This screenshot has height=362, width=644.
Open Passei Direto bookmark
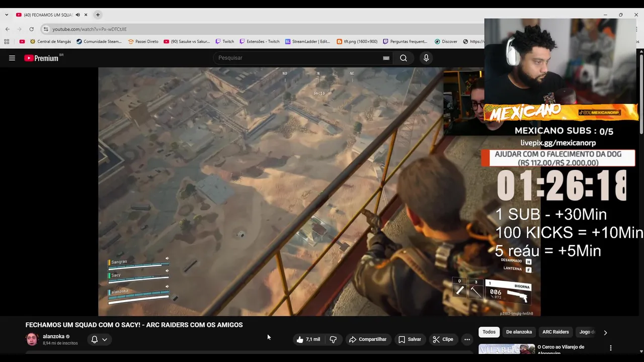tap(143, 42)
